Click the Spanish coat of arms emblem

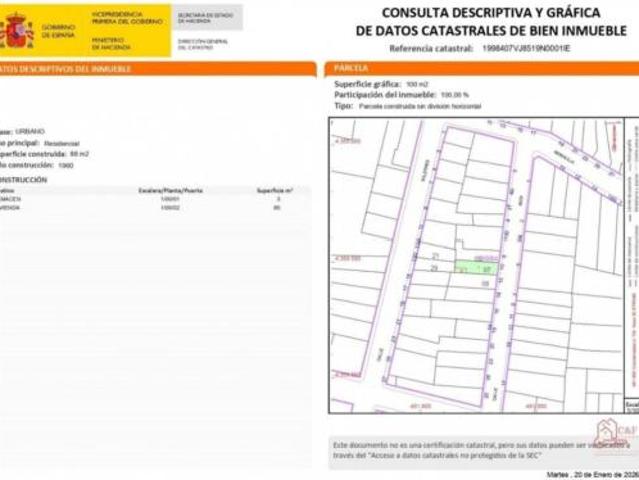coord(16,31)
